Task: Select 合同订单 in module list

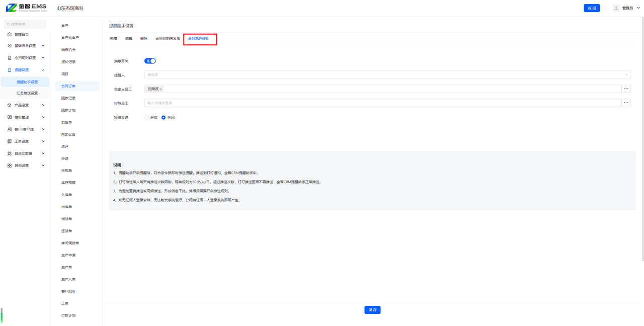Action: 77,86
